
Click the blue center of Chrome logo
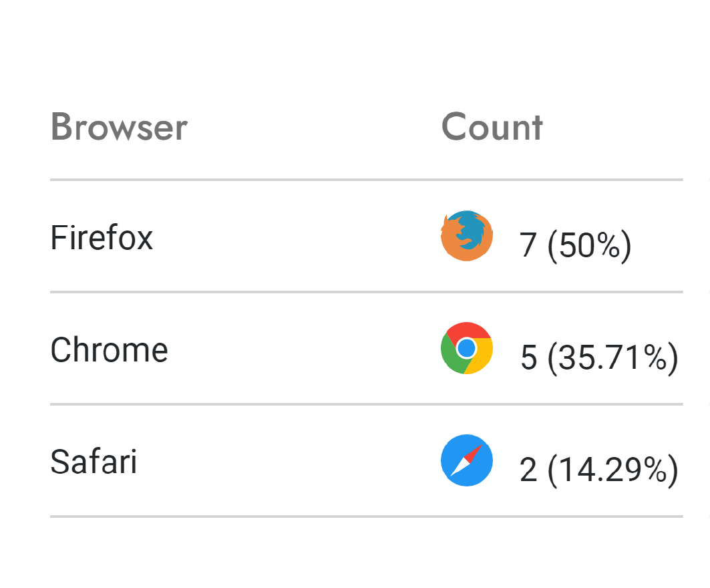pyautogui.click(x=467, y=347)
